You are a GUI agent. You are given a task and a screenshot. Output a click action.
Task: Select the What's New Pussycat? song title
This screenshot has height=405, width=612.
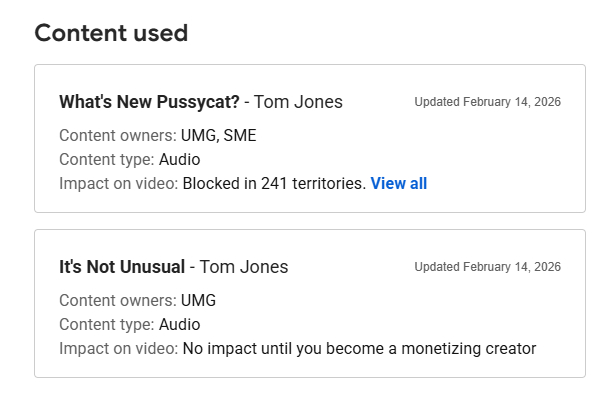point(150,102)
